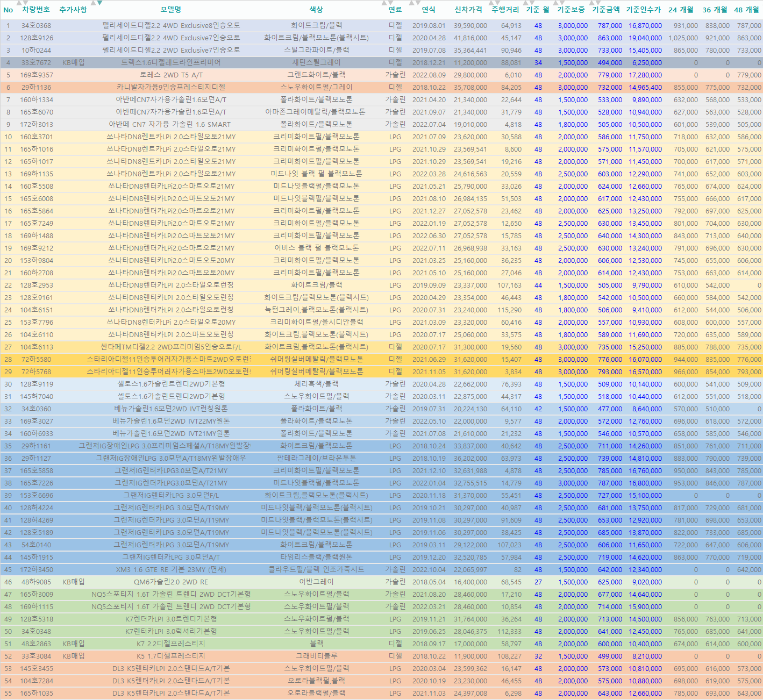Click ascending sort triangle between 기준 월 and 기준보증

(x=555, y=3)
